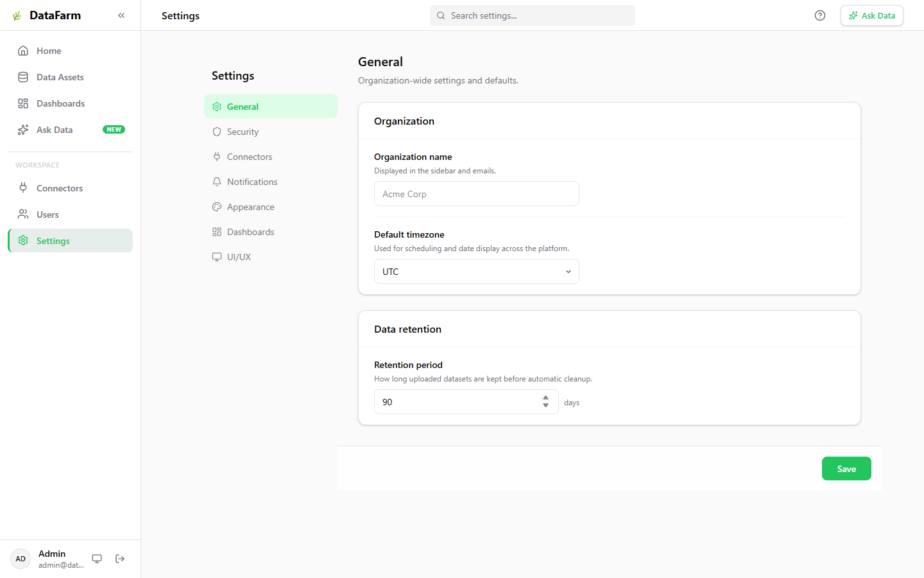Screen dimensions: 924x578
Task: Collapse the sidebar with the double-chevron
Action: pyautogui.click(x=121, y=15)
